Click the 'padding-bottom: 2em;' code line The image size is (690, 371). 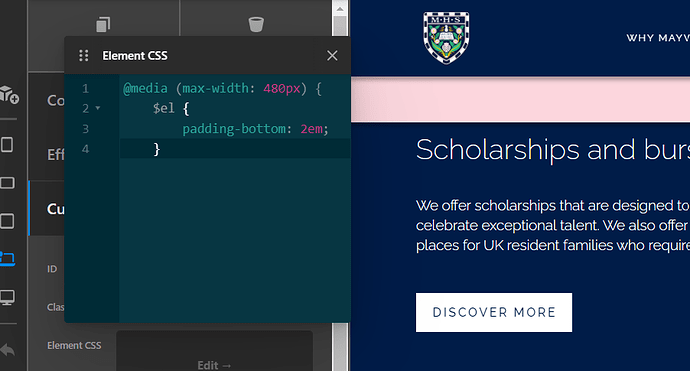point(255,129)
